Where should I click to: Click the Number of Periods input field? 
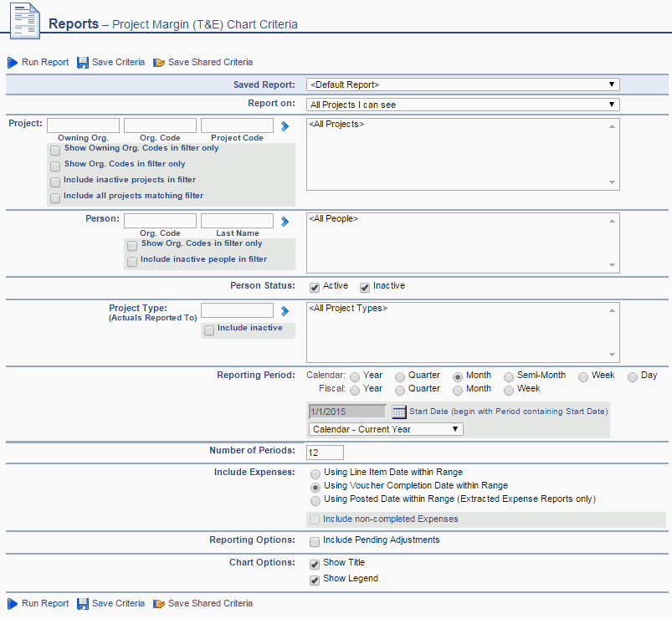[325, 452]
